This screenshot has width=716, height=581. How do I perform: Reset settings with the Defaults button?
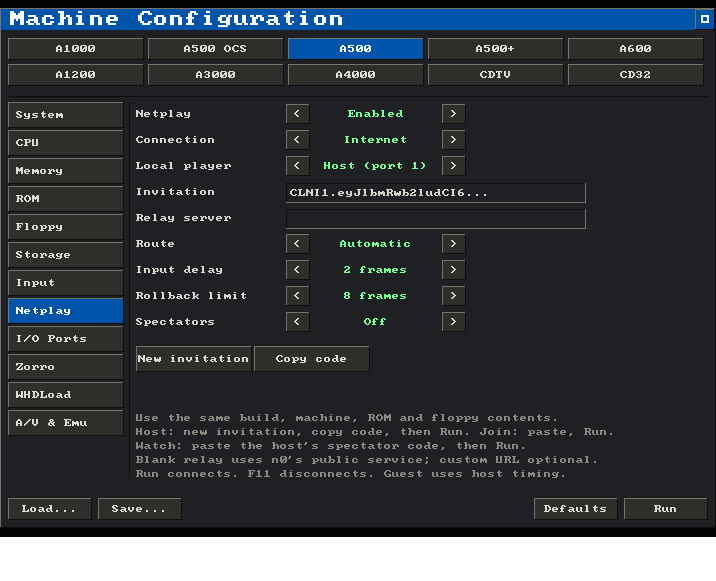click(575, 509)
